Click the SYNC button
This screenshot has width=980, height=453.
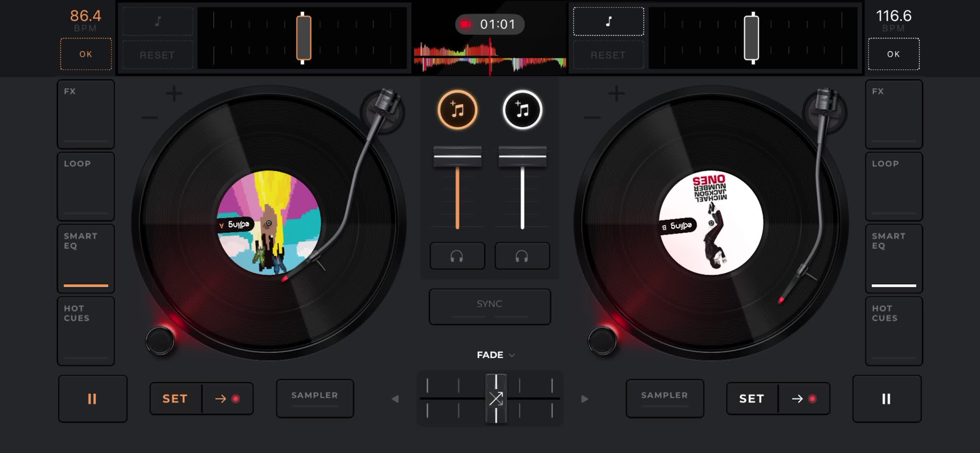point(490,307)
